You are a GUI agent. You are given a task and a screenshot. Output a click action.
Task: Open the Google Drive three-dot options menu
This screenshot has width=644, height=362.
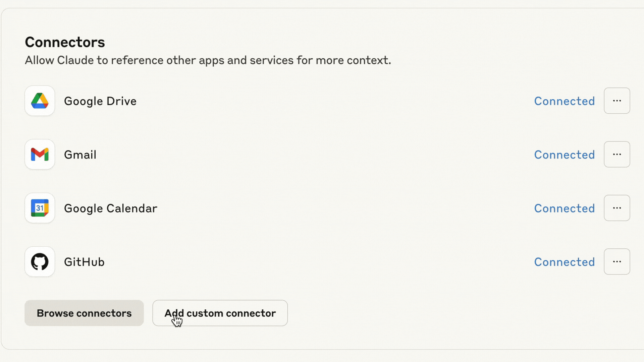click(617, 101)
